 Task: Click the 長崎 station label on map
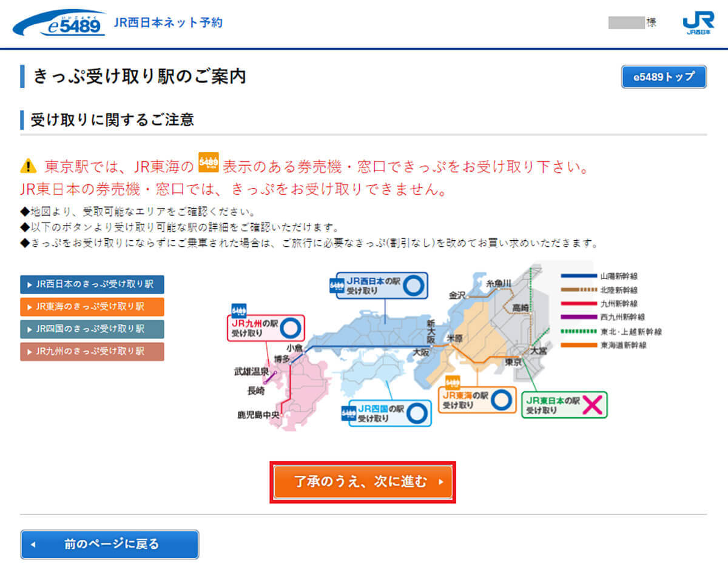[257, 391]
